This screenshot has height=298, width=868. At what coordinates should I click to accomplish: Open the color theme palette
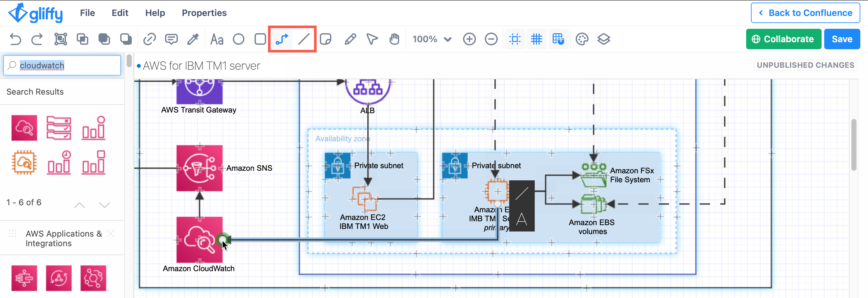pyautogui.click(x=582, y=39)
